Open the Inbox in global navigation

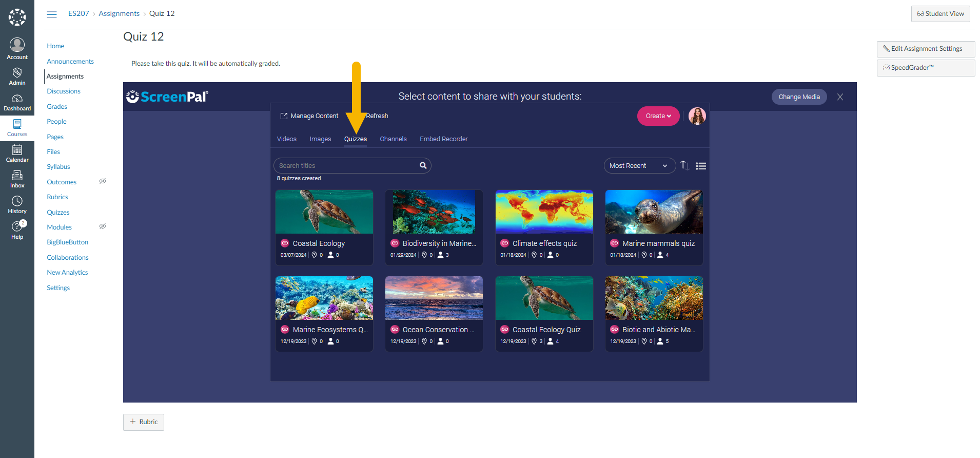coord(17,180)
